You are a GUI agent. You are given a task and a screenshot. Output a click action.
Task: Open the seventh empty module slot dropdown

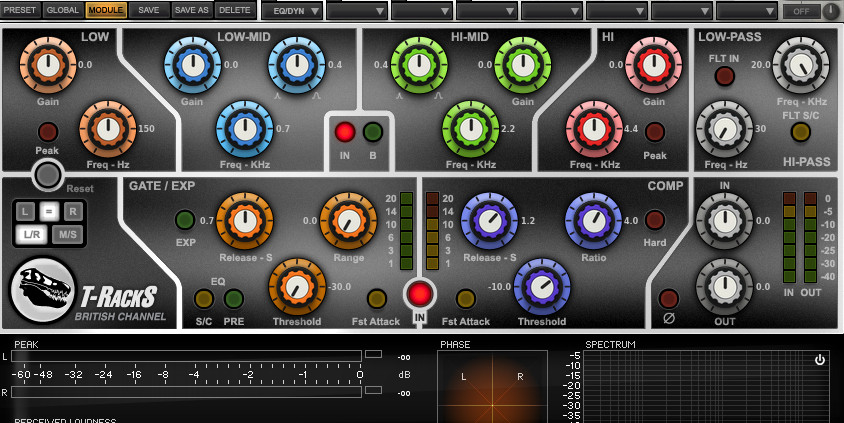(x=682, y=11)
